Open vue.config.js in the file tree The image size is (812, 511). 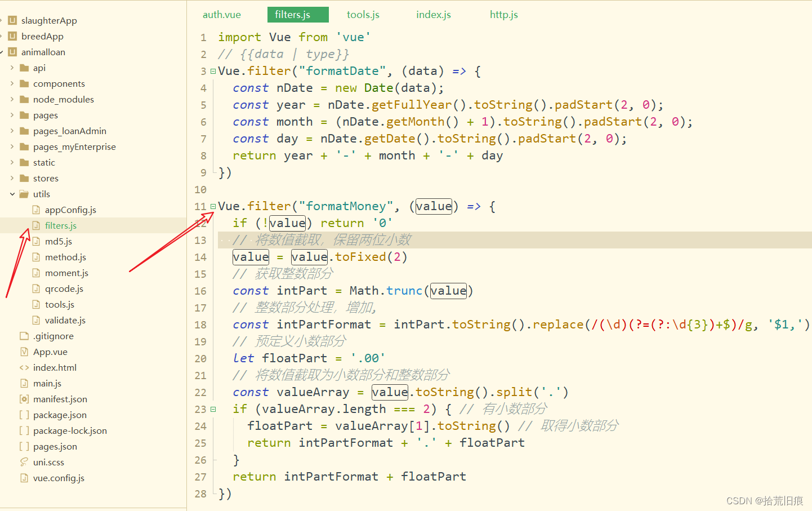tap(59, 478)
